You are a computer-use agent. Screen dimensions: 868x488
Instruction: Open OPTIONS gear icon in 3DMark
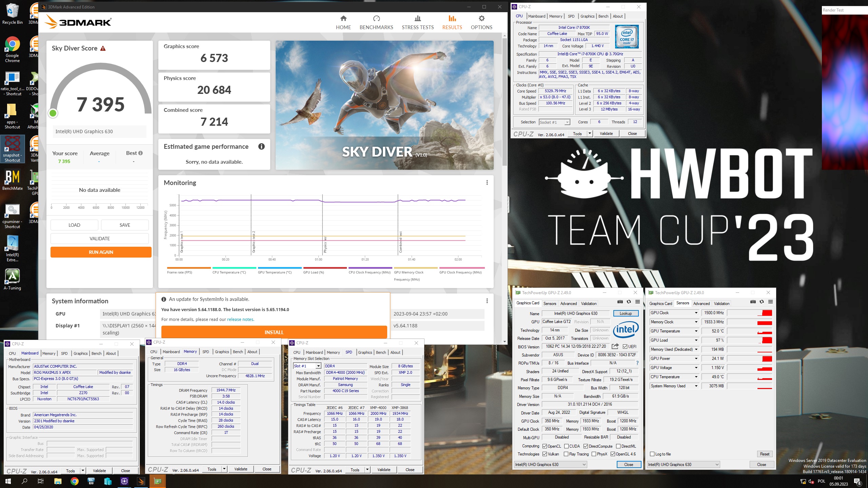(x=481, y=19)
